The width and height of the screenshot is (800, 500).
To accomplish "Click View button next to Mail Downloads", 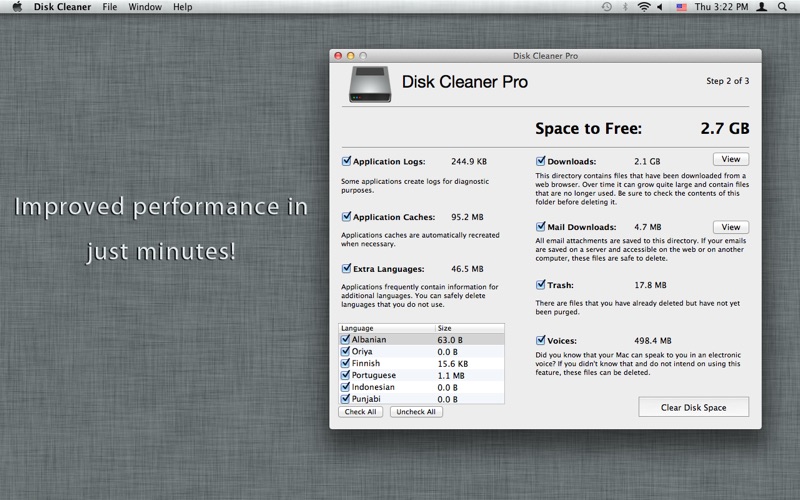I will pyautogui.click(x=730, y=227).
